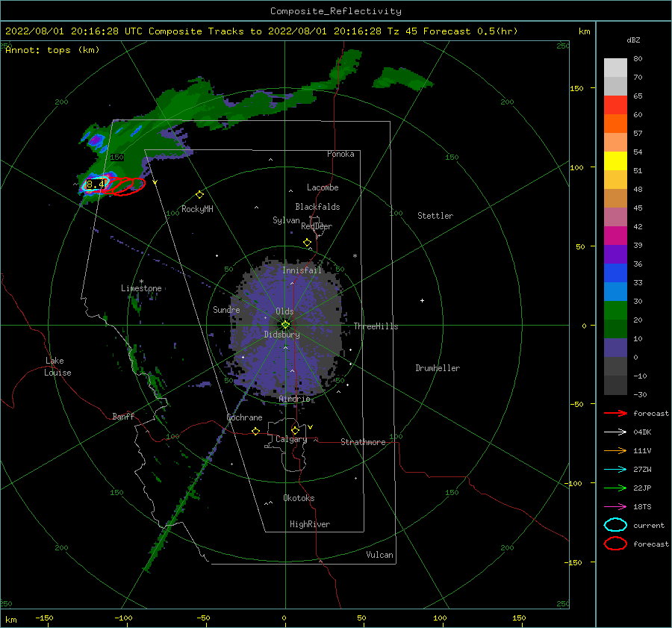The width and height of the screenshot is (672, 628).
Task: Click the green 22JP arrow legend icon
Action: pos(615,488)
